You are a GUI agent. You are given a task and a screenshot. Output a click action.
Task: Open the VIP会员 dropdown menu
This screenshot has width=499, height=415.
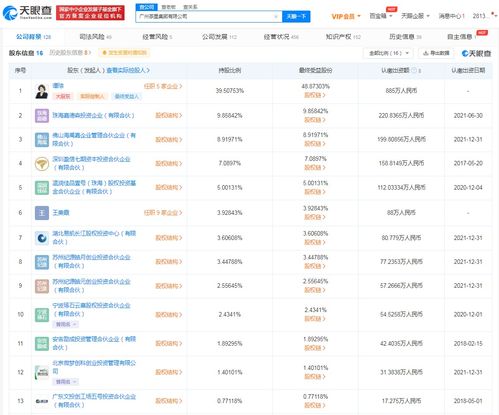pyautogui.click(x=346, y=16)
